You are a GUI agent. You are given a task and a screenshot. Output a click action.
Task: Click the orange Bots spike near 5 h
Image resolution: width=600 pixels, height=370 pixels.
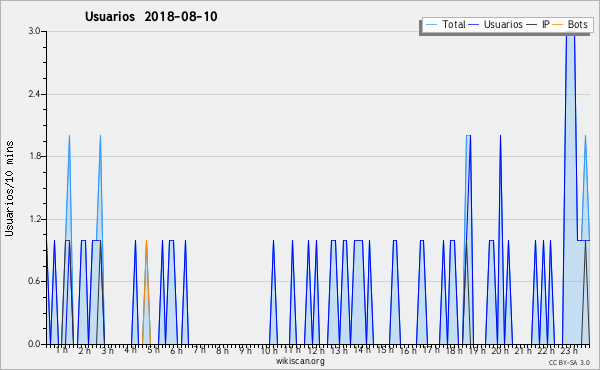147,291
